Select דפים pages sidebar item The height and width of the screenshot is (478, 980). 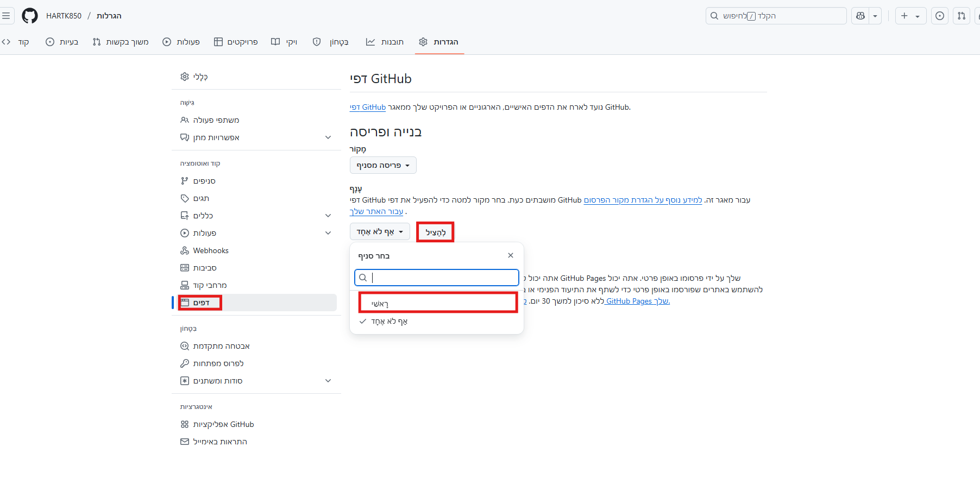click(256, 303)
